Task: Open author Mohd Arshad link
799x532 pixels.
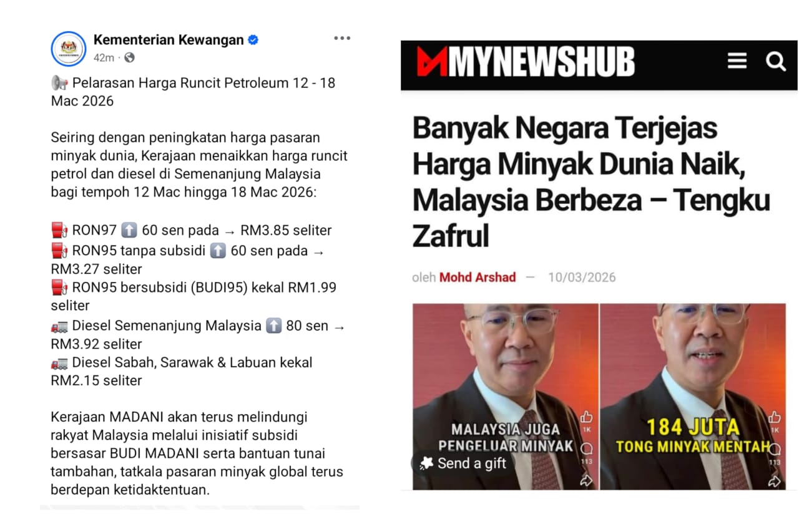Action: tap(478, 278)
